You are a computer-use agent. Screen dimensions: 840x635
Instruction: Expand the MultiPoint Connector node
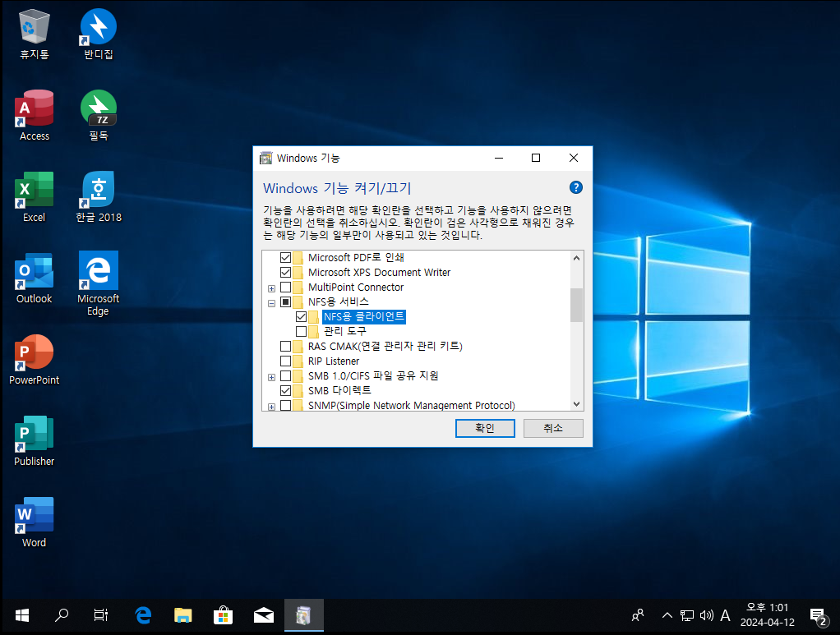[271, 288]
